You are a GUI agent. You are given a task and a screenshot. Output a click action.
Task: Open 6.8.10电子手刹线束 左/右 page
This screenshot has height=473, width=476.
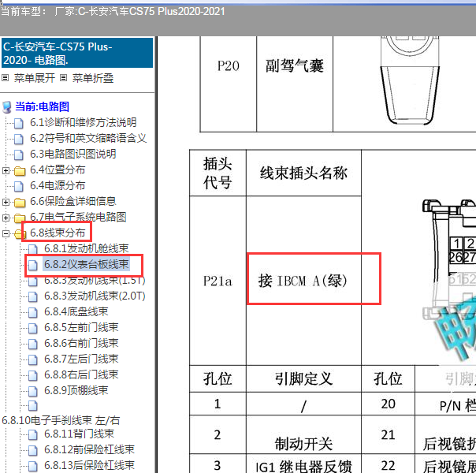61,420
